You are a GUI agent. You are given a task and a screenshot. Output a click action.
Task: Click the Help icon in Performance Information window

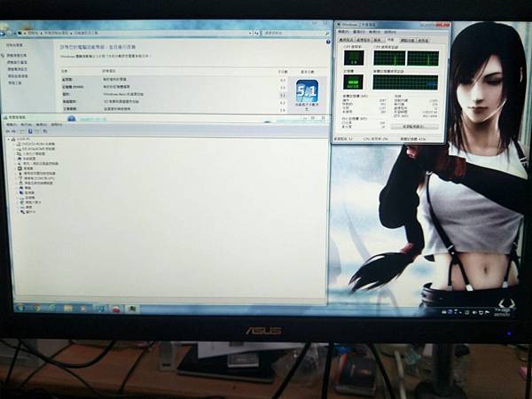(328, 42)
